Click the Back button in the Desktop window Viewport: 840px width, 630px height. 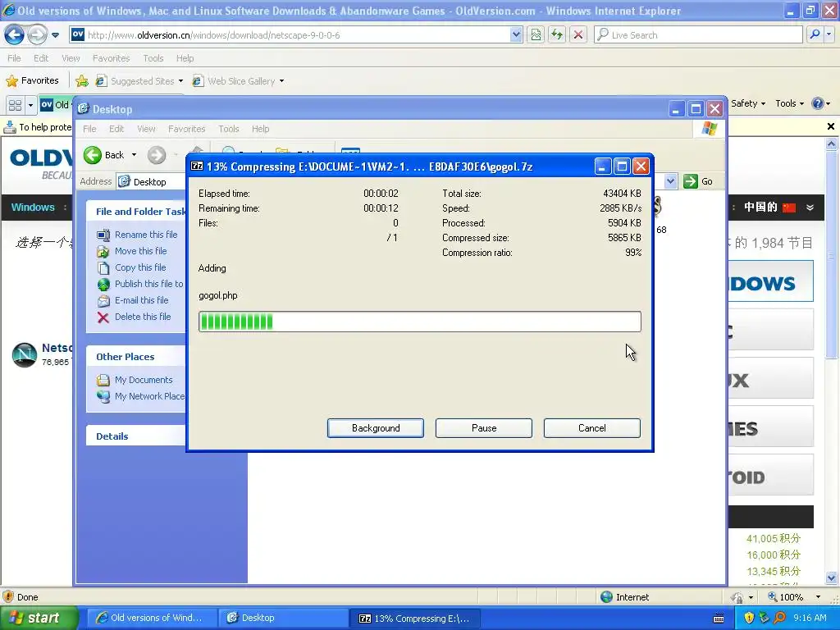[x=104, y=155]
